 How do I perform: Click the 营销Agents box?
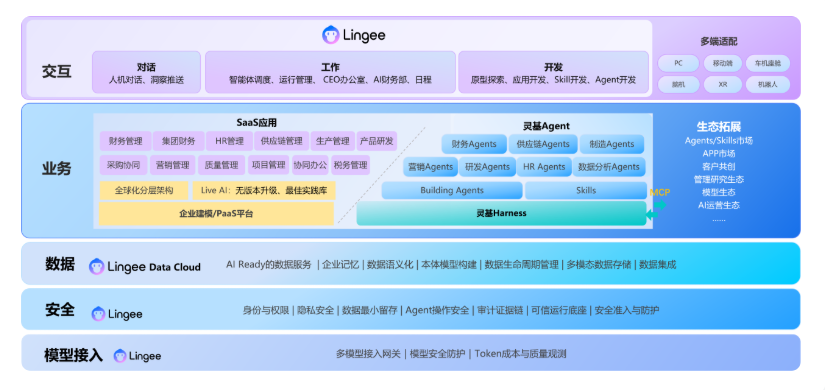[430, 167]
